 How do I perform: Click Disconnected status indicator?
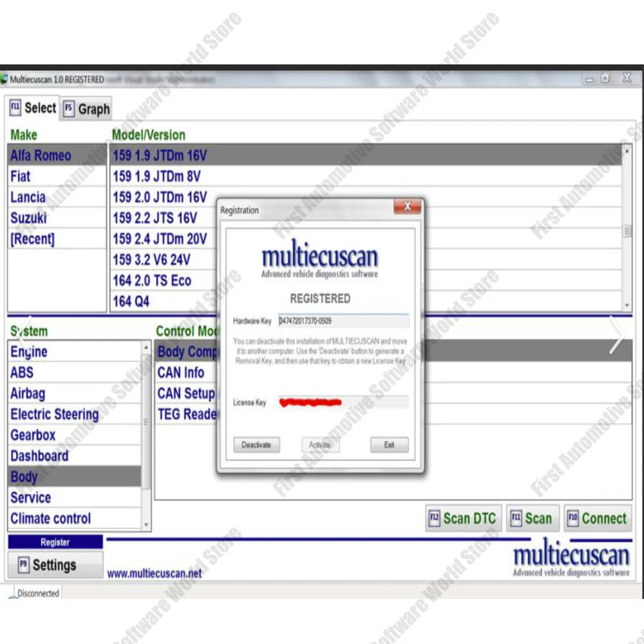[38, 593]
